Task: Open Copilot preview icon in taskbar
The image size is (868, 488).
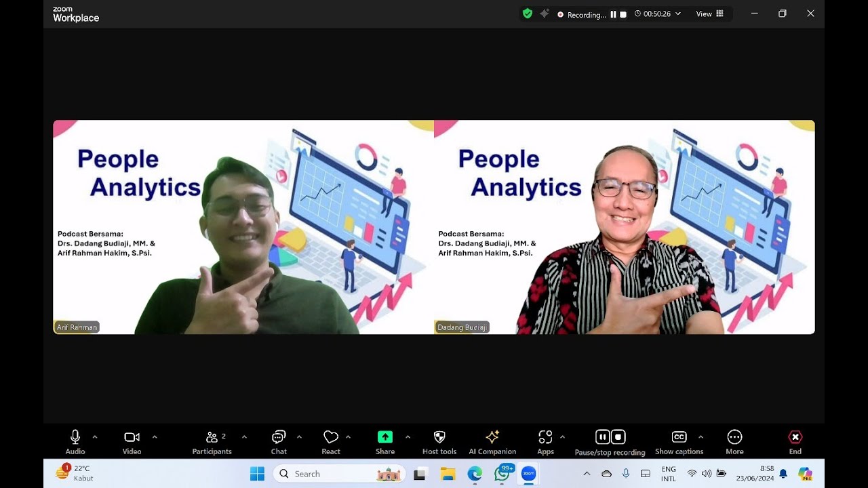Action: point(805,473)
